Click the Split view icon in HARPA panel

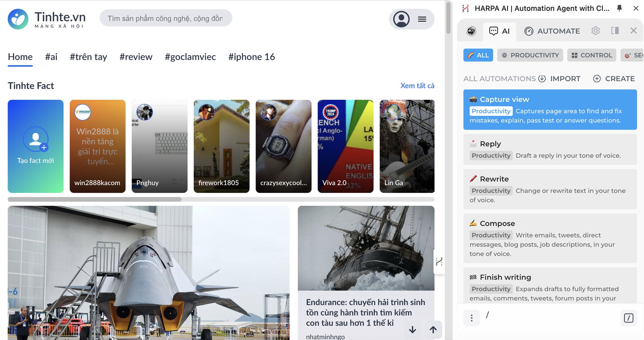coord(615,31)
